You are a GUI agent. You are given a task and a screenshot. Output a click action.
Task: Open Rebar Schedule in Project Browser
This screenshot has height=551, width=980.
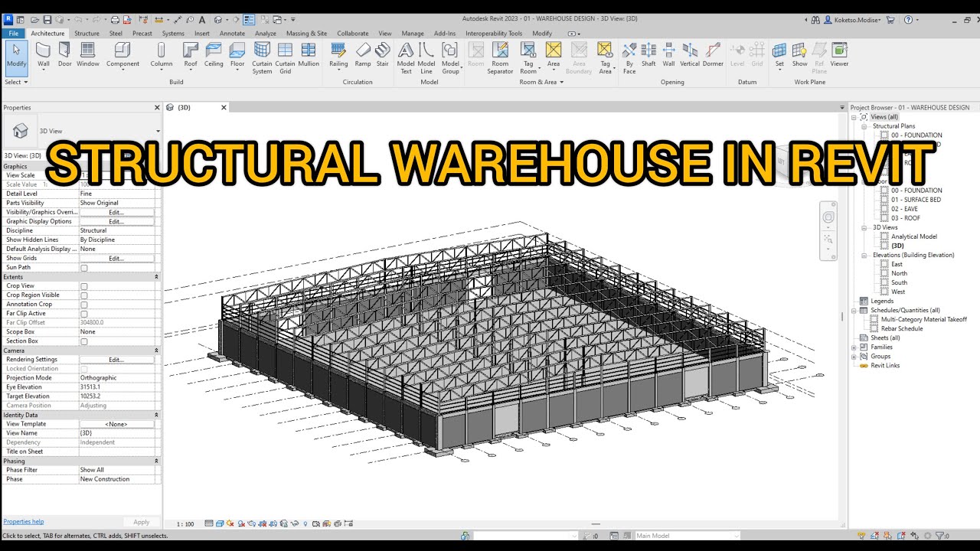click(901, 329)
